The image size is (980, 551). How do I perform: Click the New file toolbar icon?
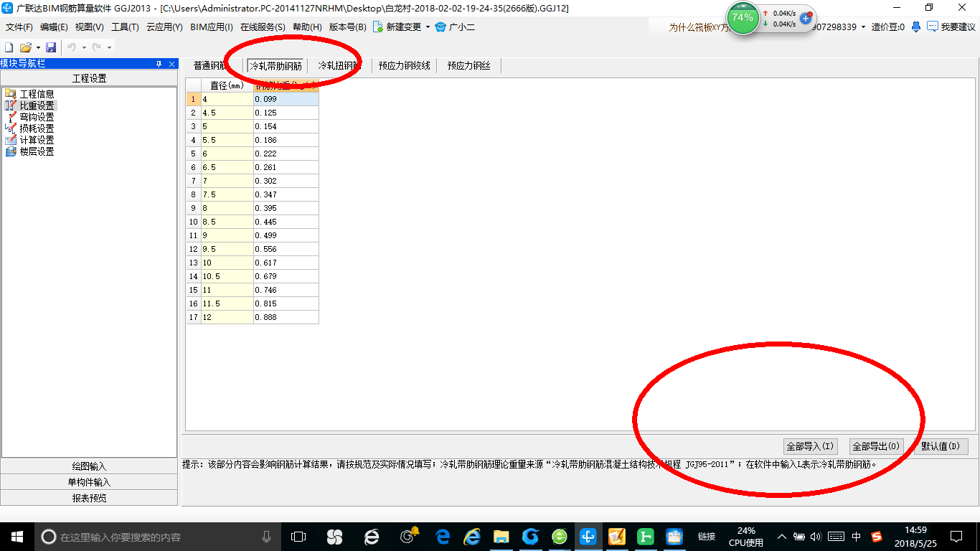pyautogui.click(x=9, y=47)
